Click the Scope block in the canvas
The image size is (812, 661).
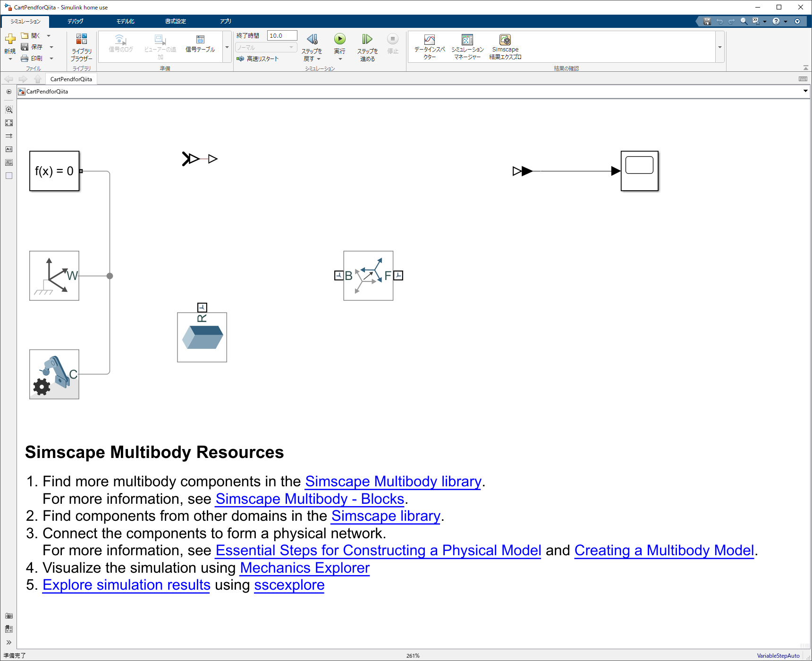coord(639,171)
